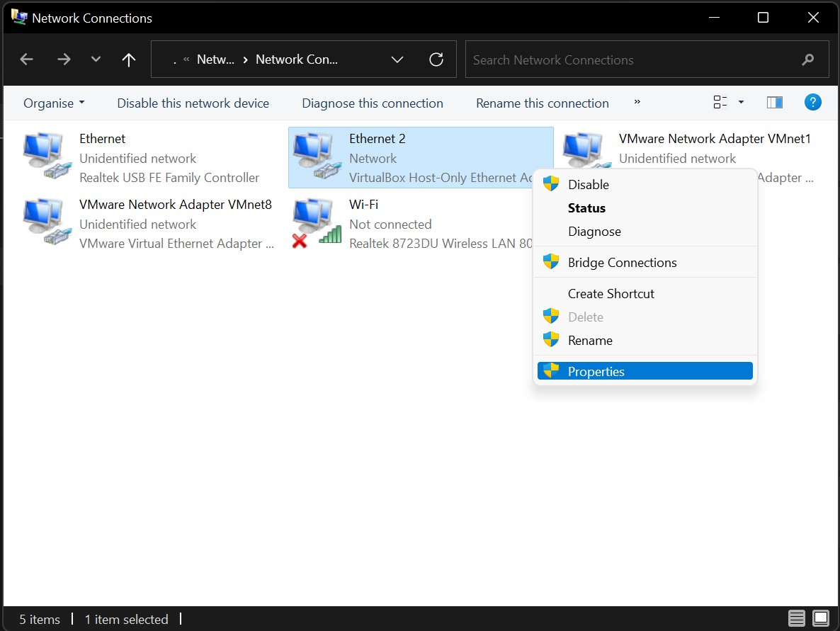
Task: Choose Disable in the context menu
Action: click(645, 184)
